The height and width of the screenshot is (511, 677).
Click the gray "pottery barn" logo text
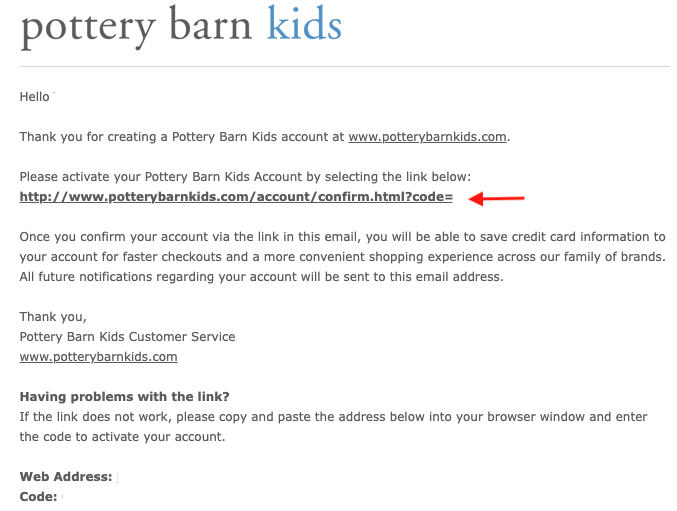136,27
